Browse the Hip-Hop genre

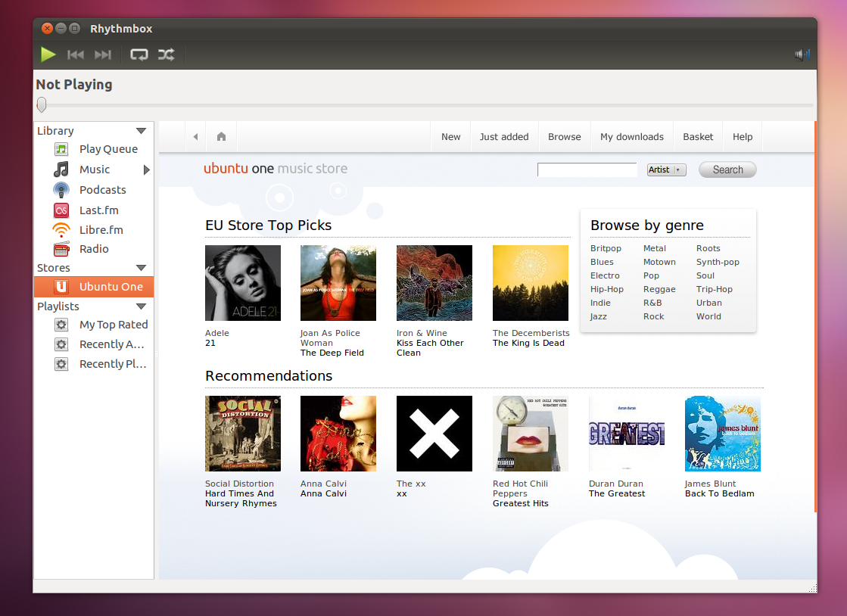[x=606, y=289]
